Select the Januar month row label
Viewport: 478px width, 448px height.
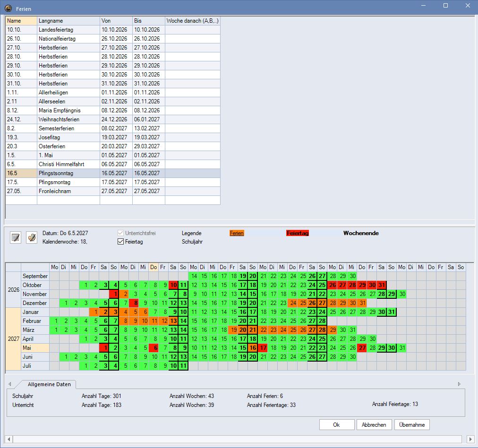click(x=35, y=312)
